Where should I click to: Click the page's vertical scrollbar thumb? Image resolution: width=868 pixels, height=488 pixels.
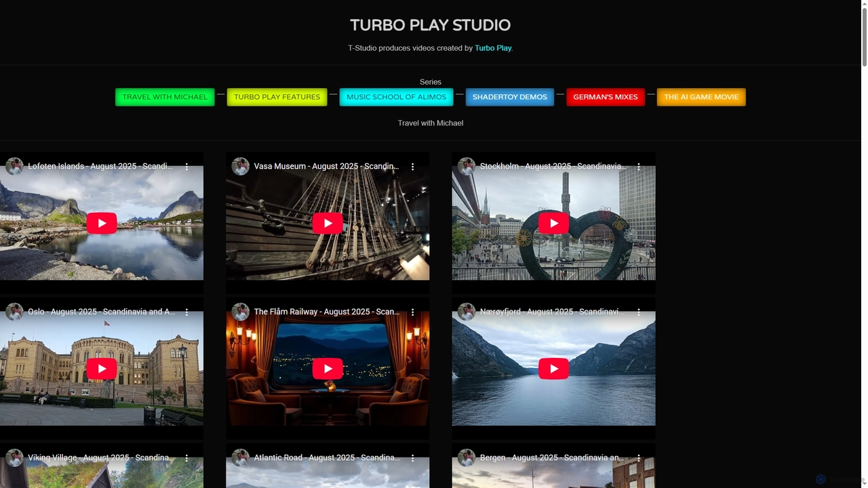pyautogui.click(x=864, y=37)
